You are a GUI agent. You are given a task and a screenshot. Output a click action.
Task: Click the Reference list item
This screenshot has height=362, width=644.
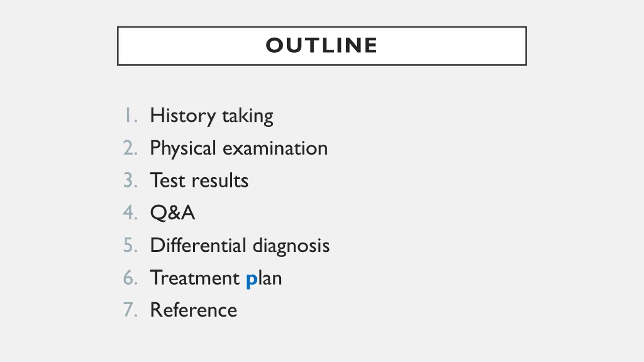[194, 310]
